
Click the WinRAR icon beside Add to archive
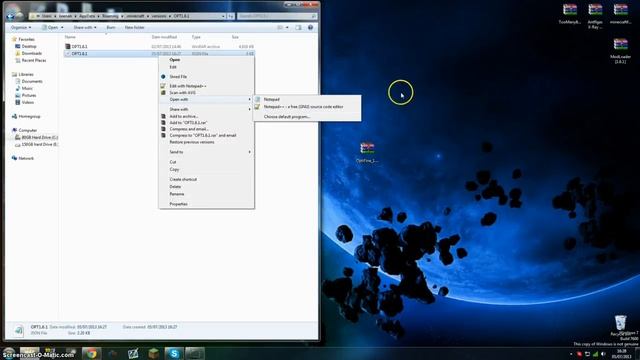coord(163,116)
